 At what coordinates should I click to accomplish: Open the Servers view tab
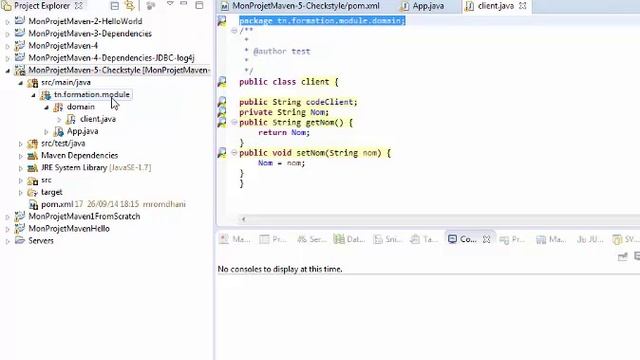[311, 239]
